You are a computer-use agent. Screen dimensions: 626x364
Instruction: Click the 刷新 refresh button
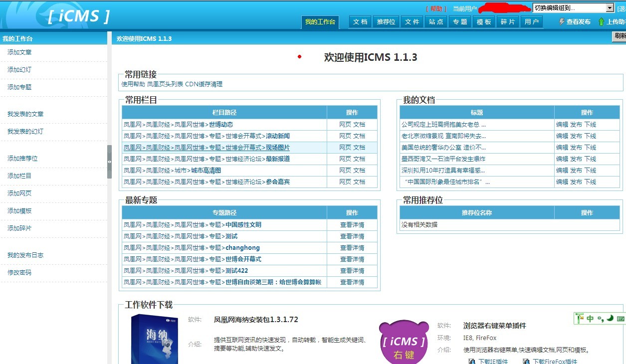pos(619,36)
